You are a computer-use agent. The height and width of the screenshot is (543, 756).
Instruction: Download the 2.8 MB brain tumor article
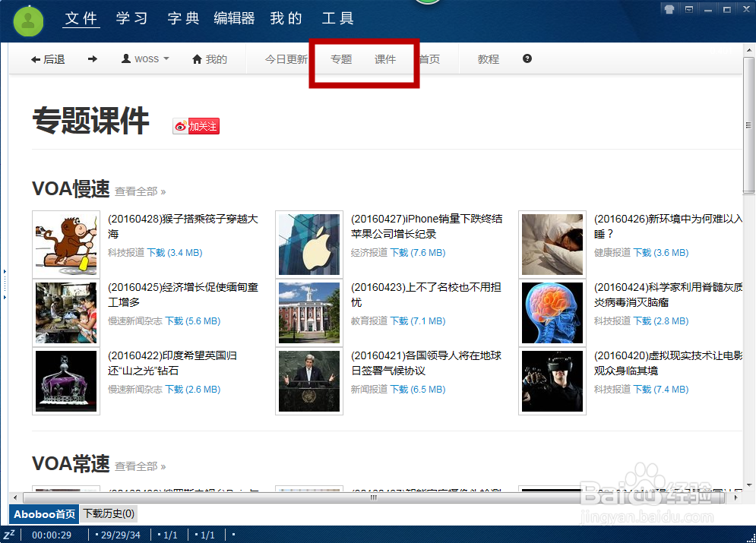[x=660, y=321]
